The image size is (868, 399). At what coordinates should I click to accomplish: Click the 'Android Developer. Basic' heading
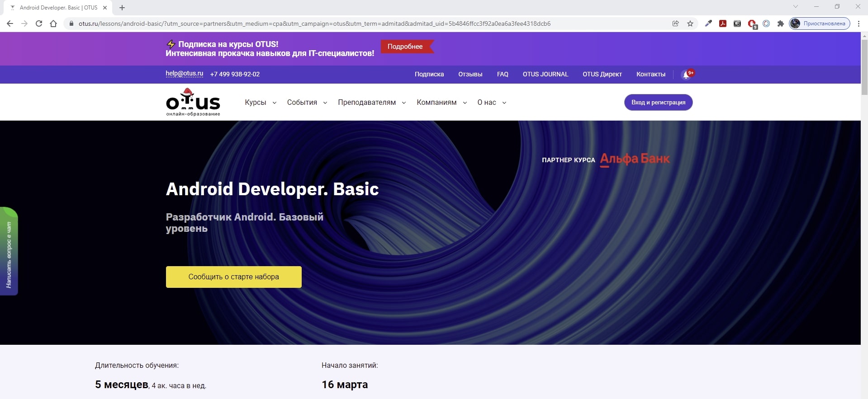(x=272, y=189)
